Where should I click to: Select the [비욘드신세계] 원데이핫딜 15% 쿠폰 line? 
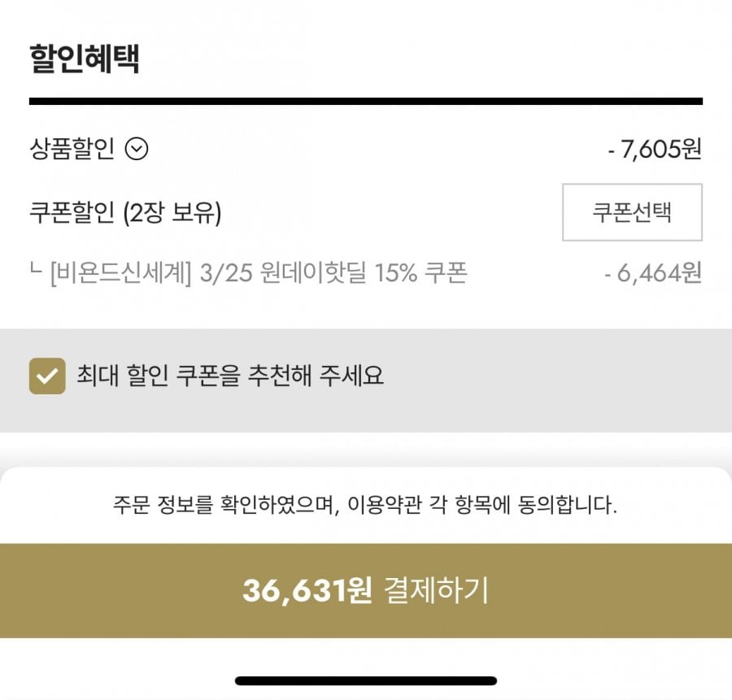[x=258, y=273]
